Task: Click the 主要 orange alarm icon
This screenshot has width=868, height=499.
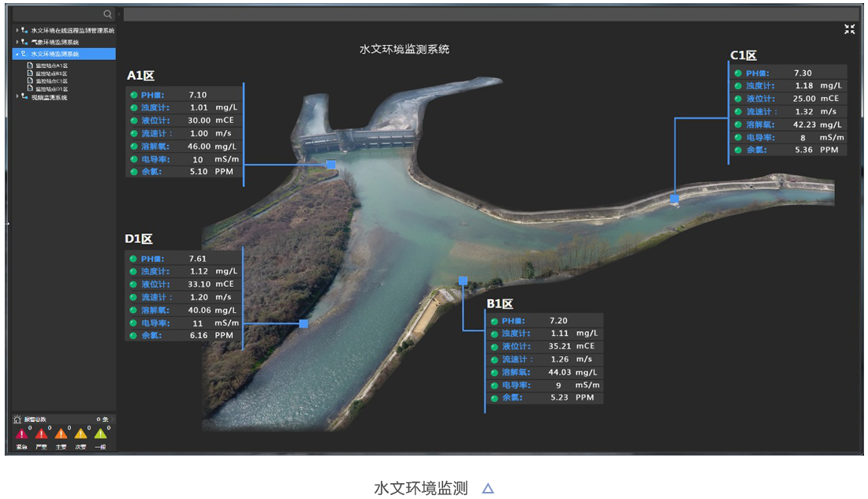Action: [61, 434]
